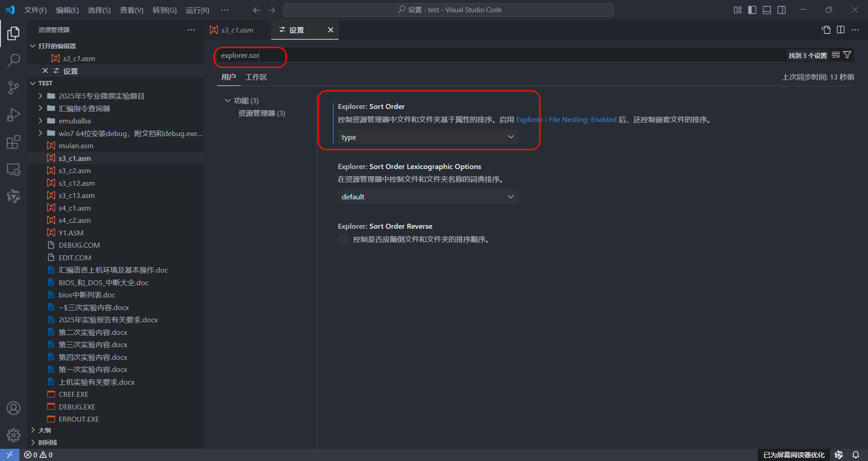Open the 运行(R) menu
Image resolution: width=868 pixels, height=461 pixels.
click(198, 10)
